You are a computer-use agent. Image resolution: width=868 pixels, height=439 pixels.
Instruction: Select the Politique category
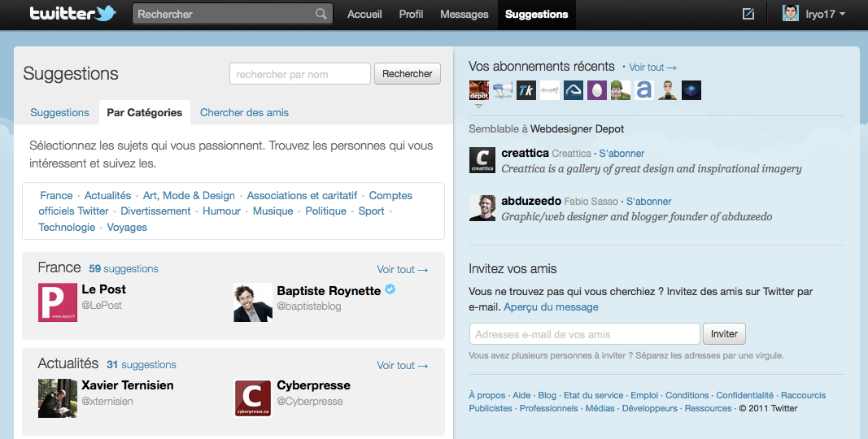pos(325,211)
